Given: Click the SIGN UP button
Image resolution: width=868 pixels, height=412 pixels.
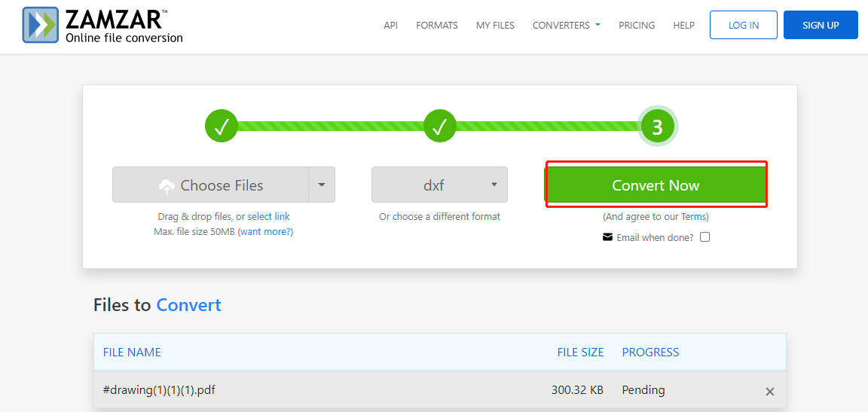Looking at the screenshot, I should point(821,25).
